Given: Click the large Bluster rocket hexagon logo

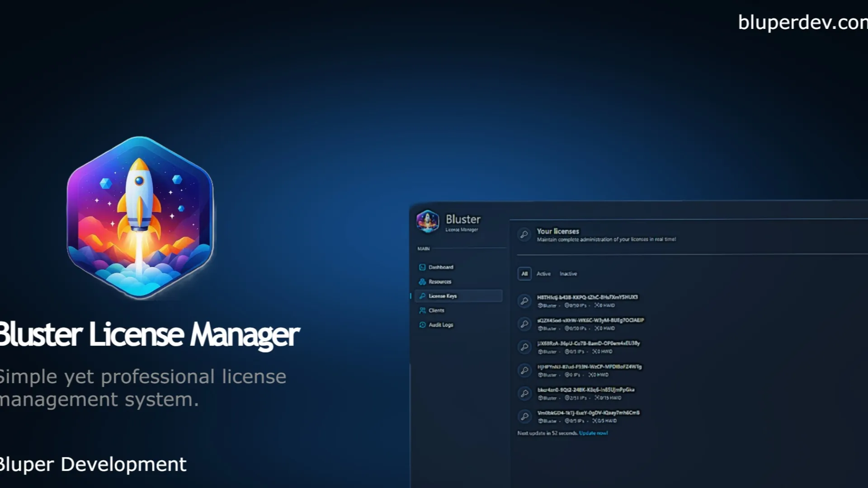Looking at the screenshot, I should [x=140, y=218].
